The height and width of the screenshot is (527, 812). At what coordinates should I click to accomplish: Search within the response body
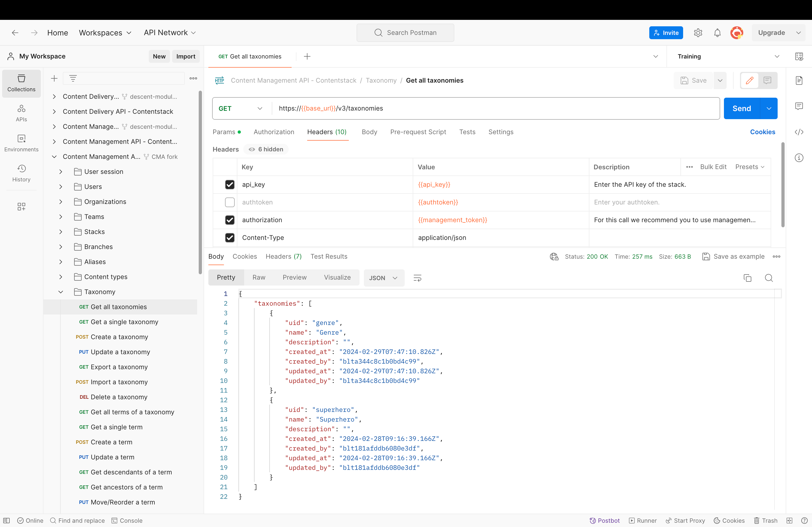(769, 278)
